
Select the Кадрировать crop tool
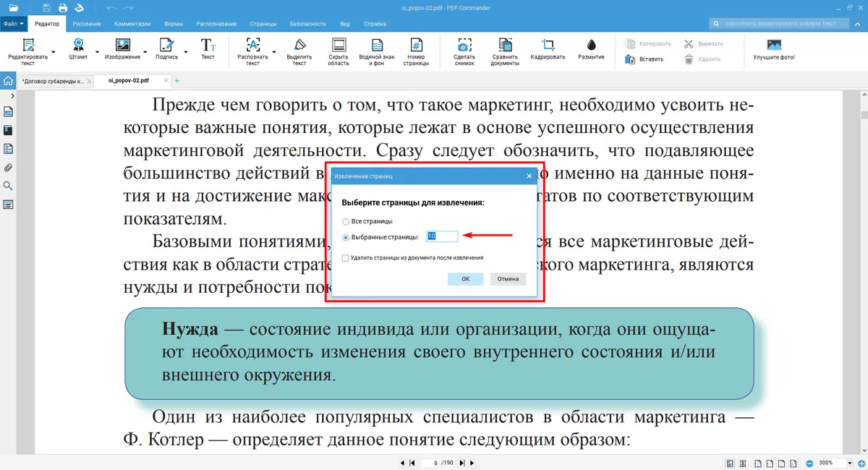coord(548,43)
